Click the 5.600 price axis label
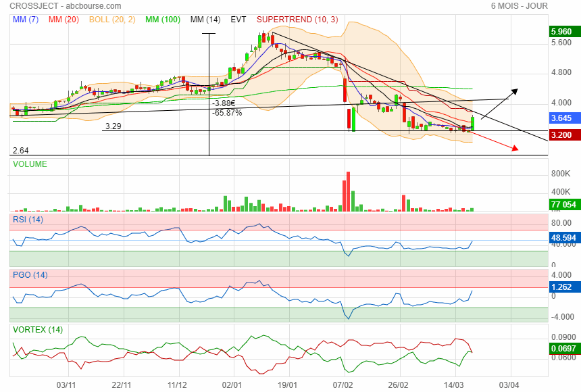581x392 pixels. (x=561, y=43)
